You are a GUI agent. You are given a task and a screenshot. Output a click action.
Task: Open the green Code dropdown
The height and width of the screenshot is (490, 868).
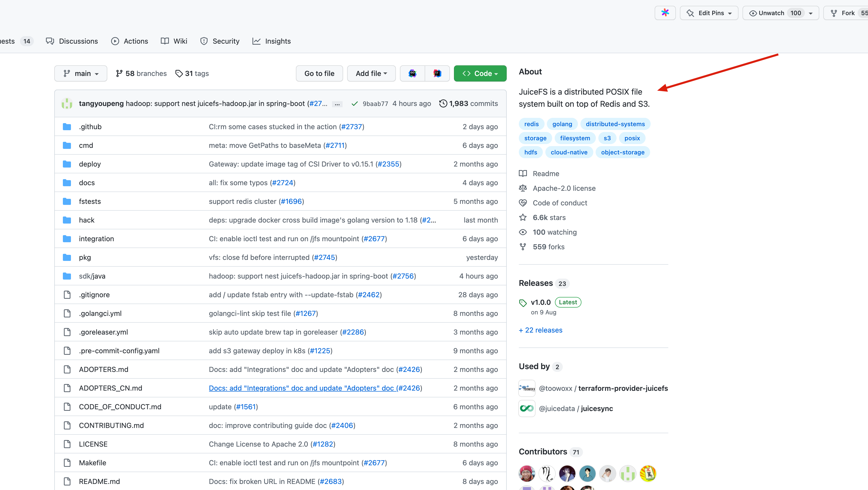(480, 73)
